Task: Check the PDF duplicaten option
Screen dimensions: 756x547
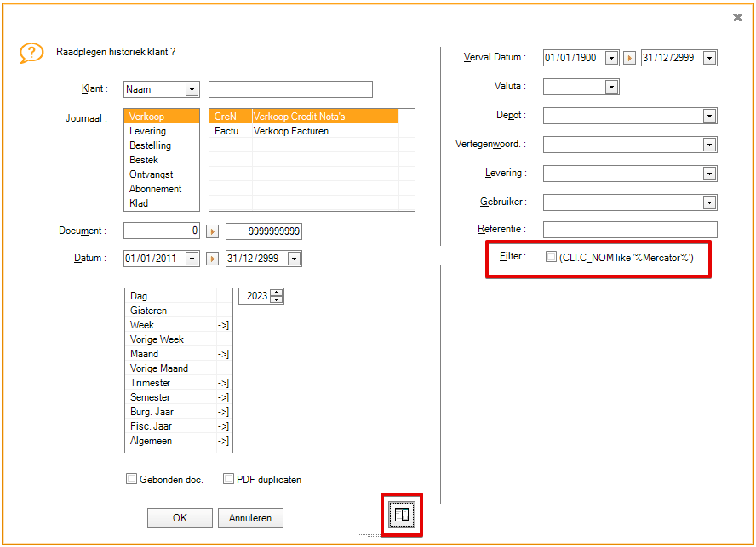Action: [x=229, y=479]
